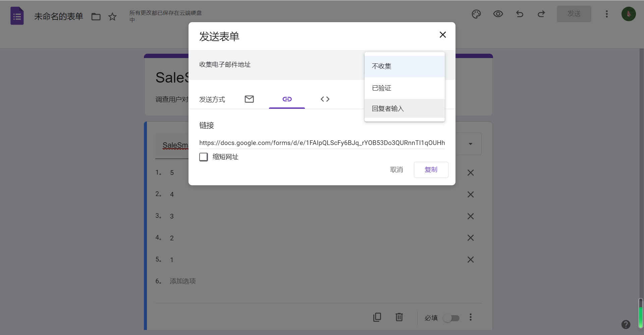Click the undo arrow icon
This screenshot has height=335, width=644.
point(520,14)
